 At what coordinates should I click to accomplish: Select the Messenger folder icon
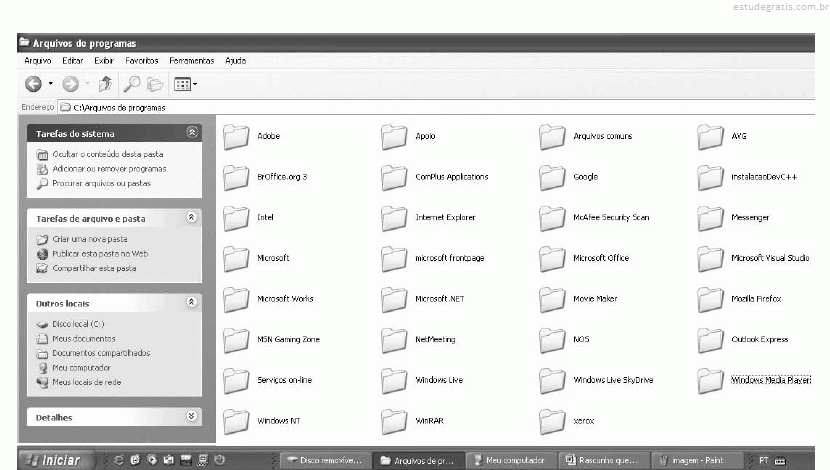pyautogui.click(x=710, y=218)
